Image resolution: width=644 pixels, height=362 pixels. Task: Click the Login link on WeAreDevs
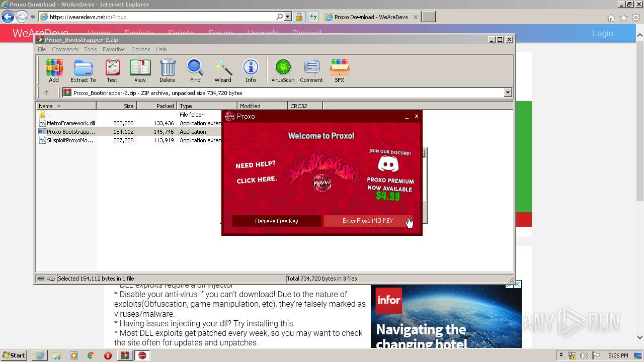[602, 33]
